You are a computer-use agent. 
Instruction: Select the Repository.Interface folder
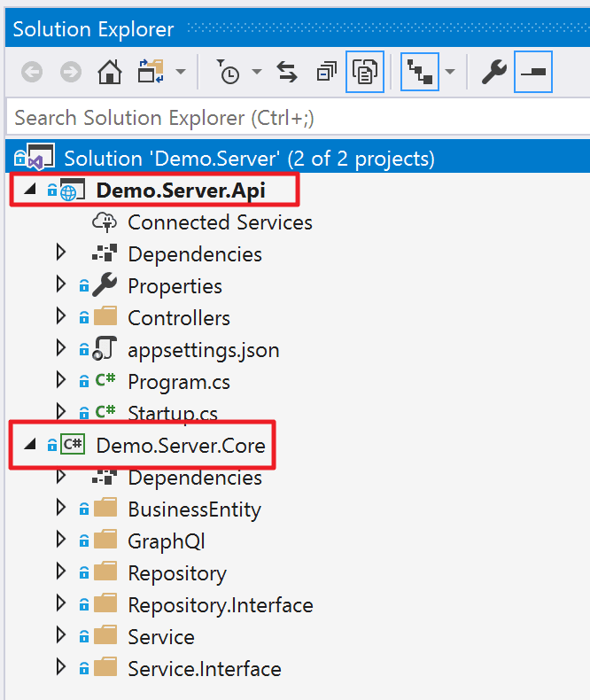click(x=220, y=605)
